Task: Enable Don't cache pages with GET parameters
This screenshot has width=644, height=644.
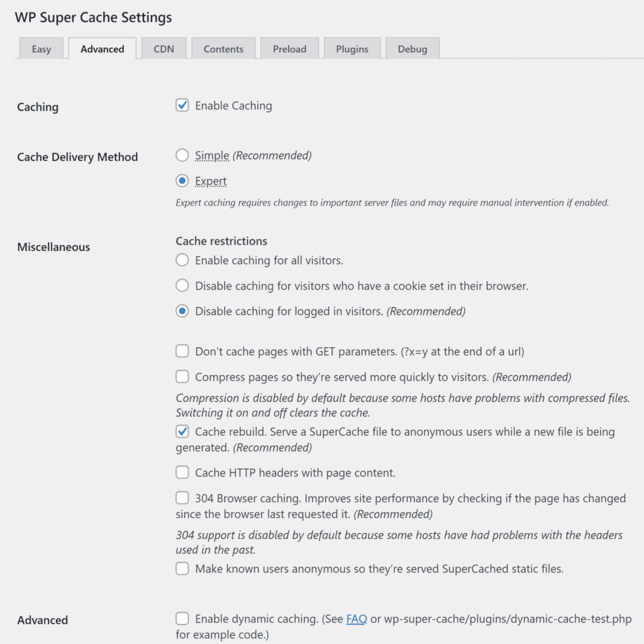Action: 182,352
